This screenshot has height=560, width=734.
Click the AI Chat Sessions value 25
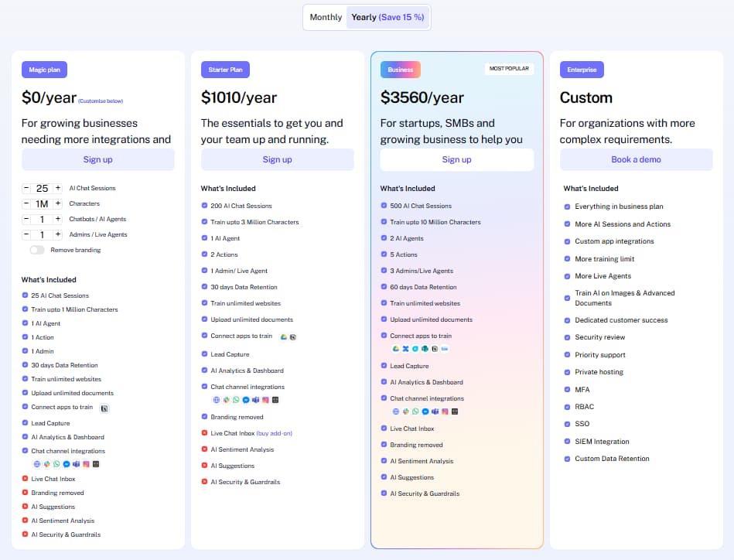point(42,188)
